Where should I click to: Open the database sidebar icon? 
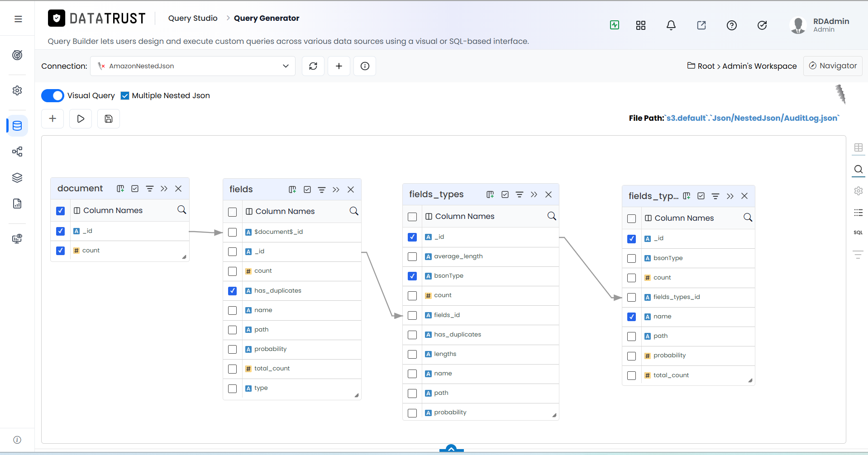click(17, 126)
